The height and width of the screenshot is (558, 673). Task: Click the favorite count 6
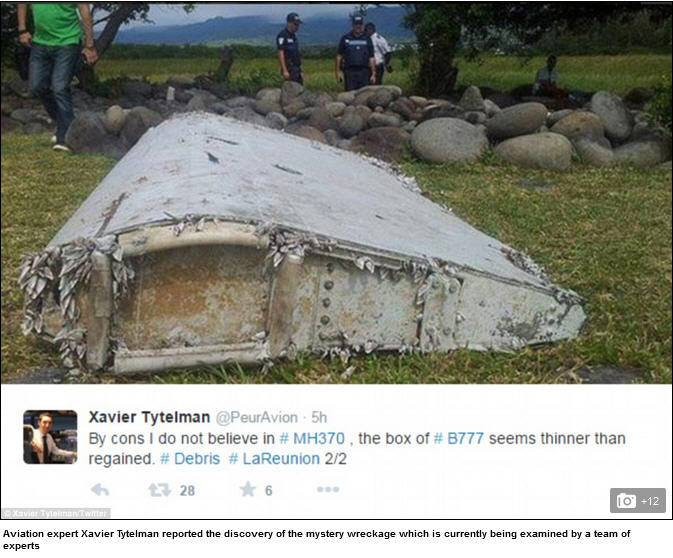pos(268,491)
